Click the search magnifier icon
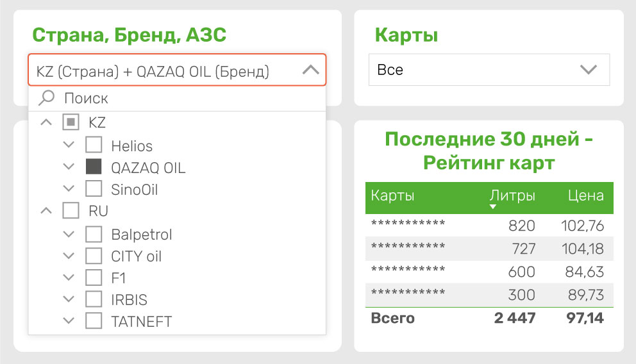 click(47, 98)
